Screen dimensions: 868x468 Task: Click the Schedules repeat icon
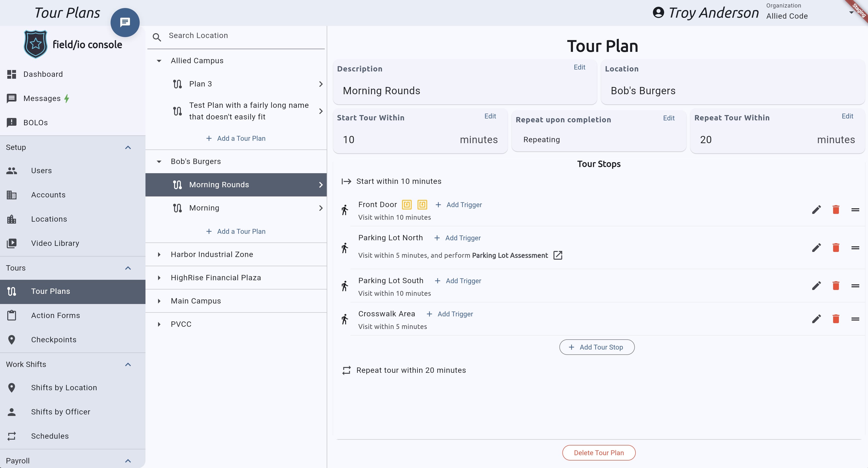[12, 436]
